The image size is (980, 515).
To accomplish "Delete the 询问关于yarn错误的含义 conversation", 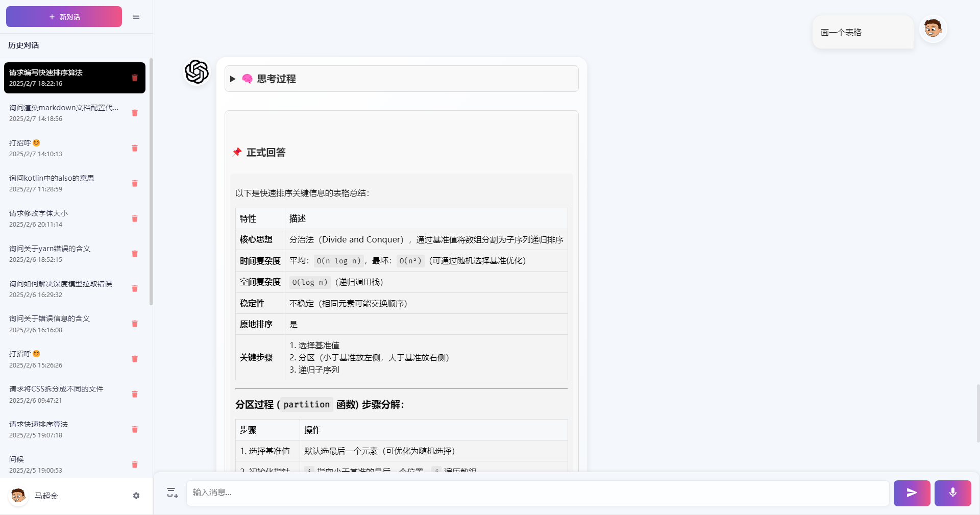I will click(135, 254).
